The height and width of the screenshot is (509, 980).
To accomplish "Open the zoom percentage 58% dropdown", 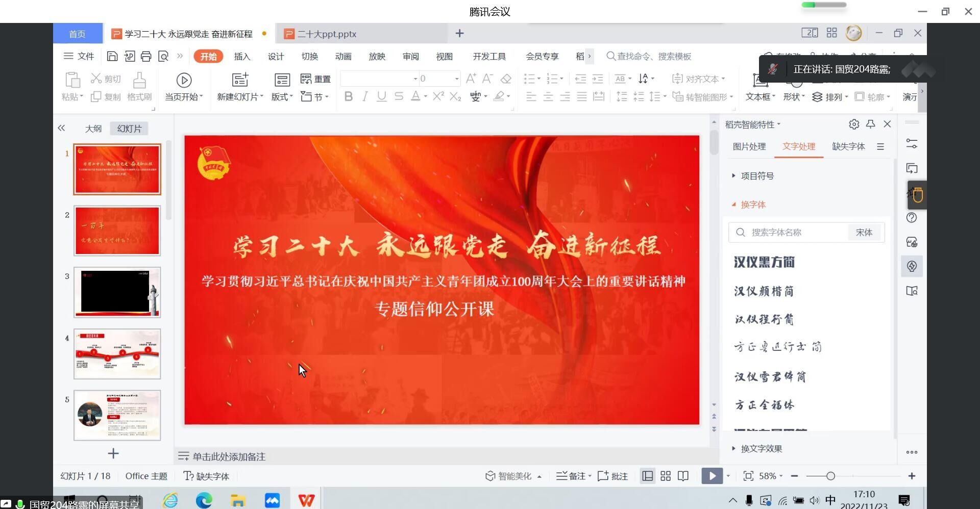I will pos(770,476).
